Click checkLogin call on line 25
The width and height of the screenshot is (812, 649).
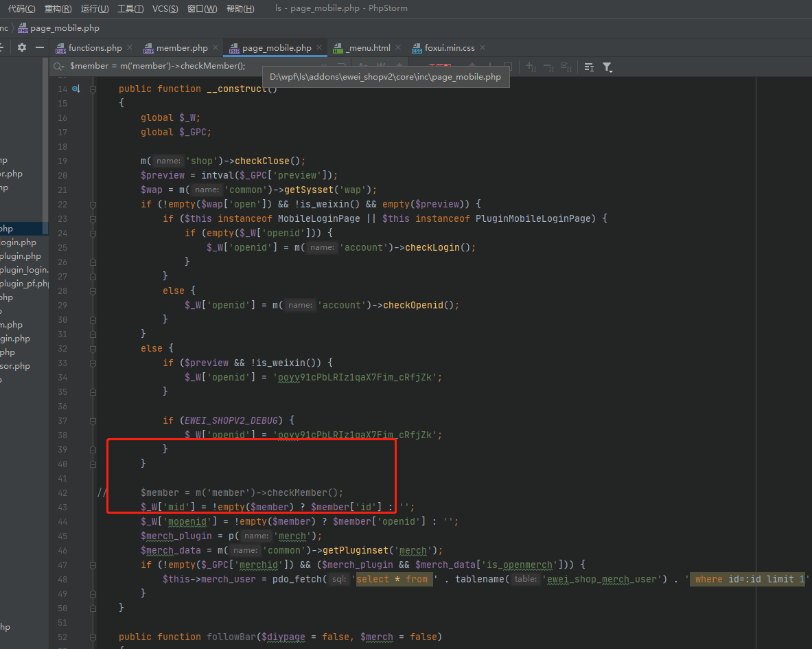click(432, 248)
